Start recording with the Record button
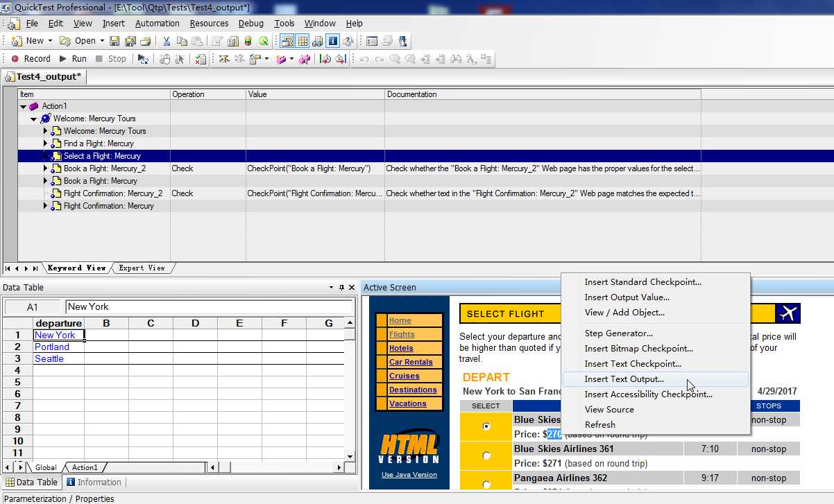Viewport: 834px width, 504px height. 31,59
